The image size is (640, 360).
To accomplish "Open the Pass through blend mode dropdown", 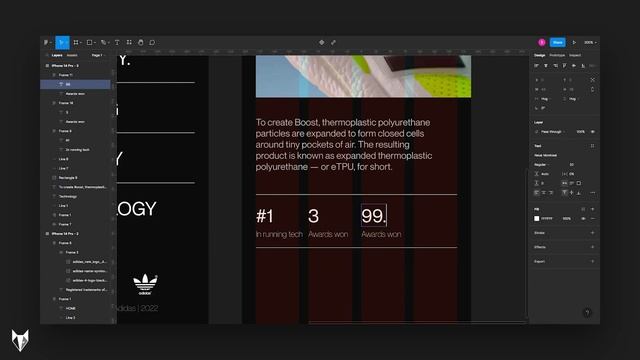I will pos(553,132).
